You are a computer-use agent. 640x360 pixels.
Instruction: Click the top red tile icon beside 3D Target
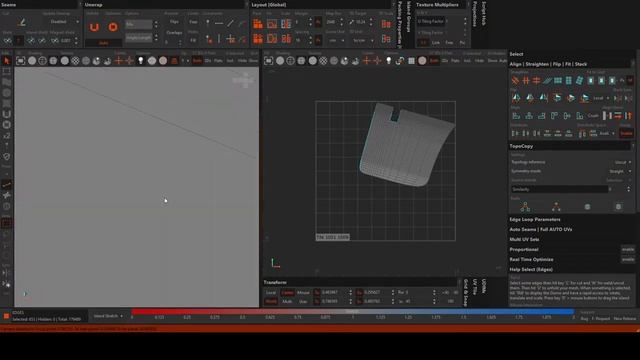[x=386, y=24]
